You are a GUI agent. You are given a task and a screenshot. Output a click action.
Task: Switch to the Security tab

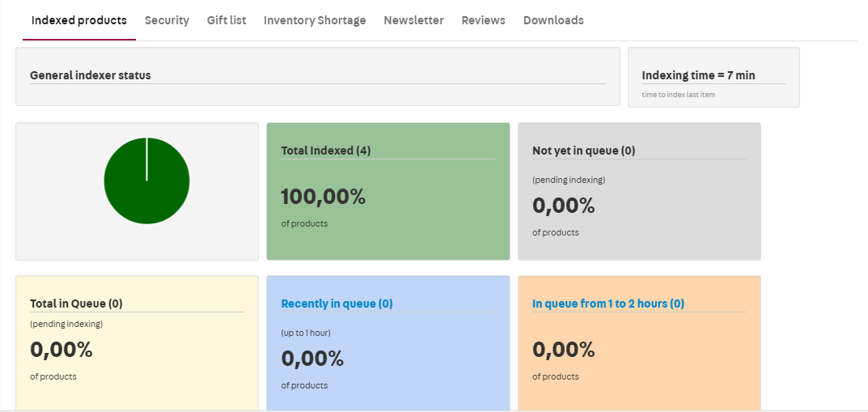point(167,20)
